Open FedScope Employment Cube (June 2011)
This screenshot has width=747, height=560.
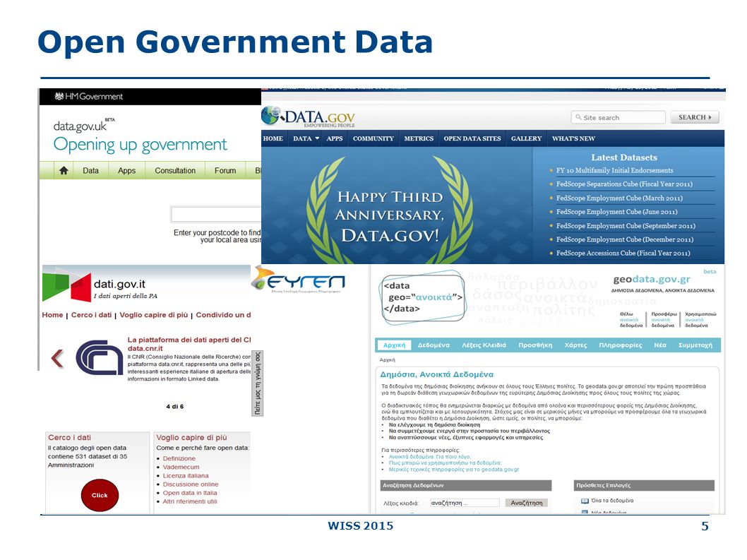[x=616, y=212]
